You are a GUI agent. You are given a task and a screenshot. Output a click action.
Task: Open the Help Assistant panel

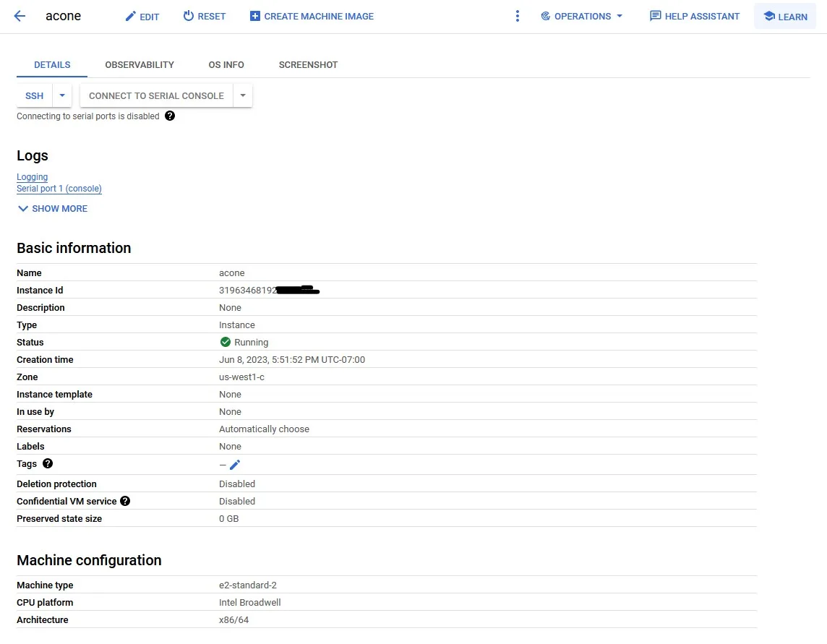pos(694,16)
